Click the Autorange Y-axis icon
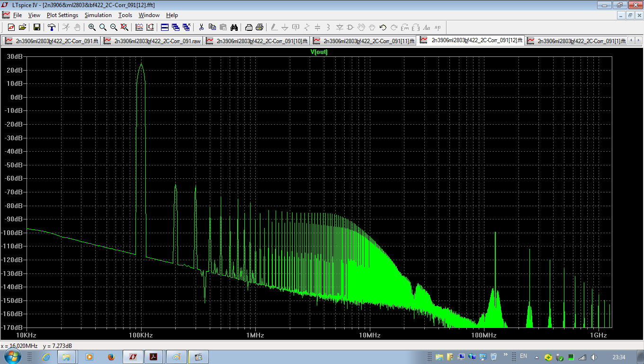The image size is (644, 364). click(150, 27)
